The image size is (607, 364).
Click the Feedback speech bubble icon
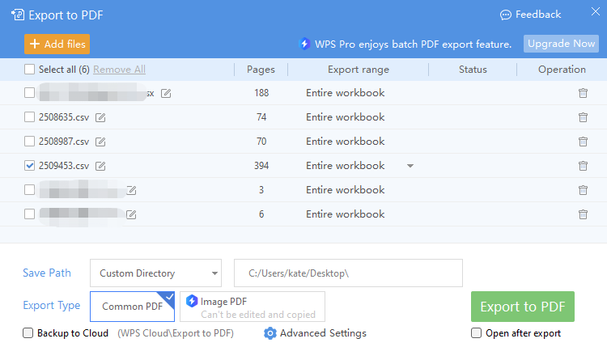pos(506,15)
